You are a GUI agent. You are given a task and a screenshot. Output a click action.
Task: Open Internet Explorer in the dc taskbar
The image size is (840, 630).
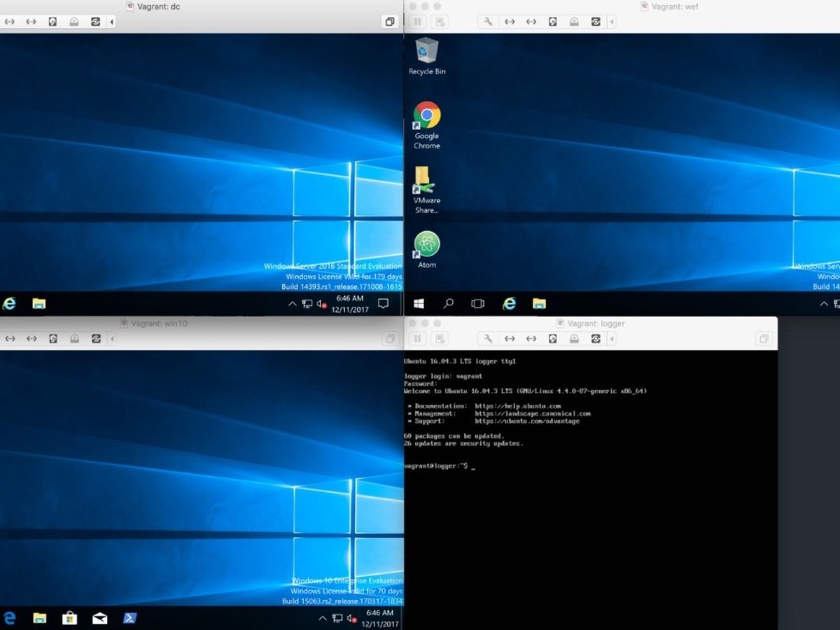(x=9, y=303)
